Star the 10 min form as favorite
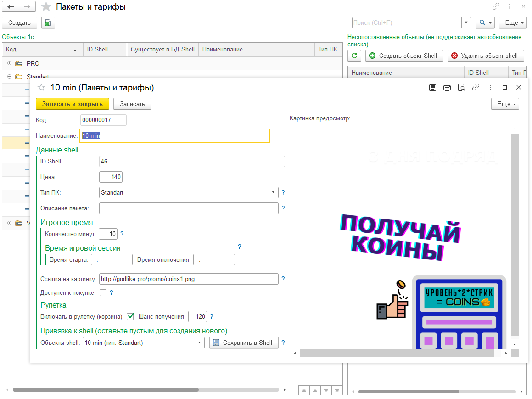532x399 pixels. coord(41,87)
